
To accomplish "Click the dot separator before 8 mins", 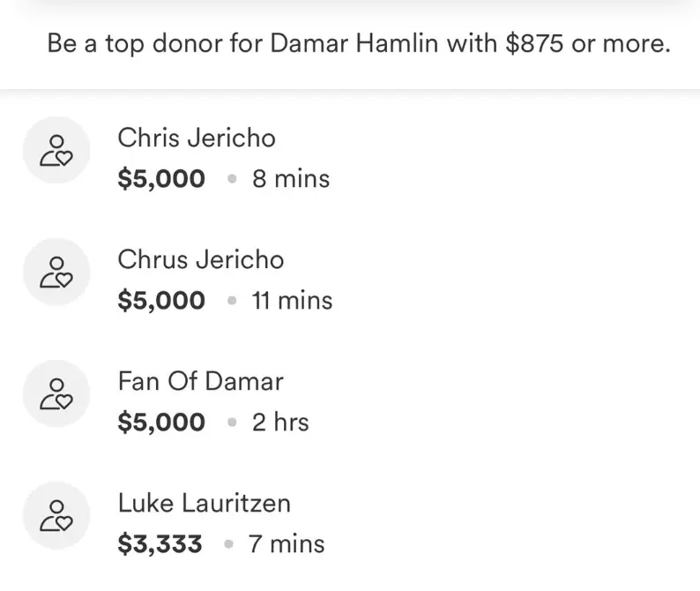I will 232,179.
